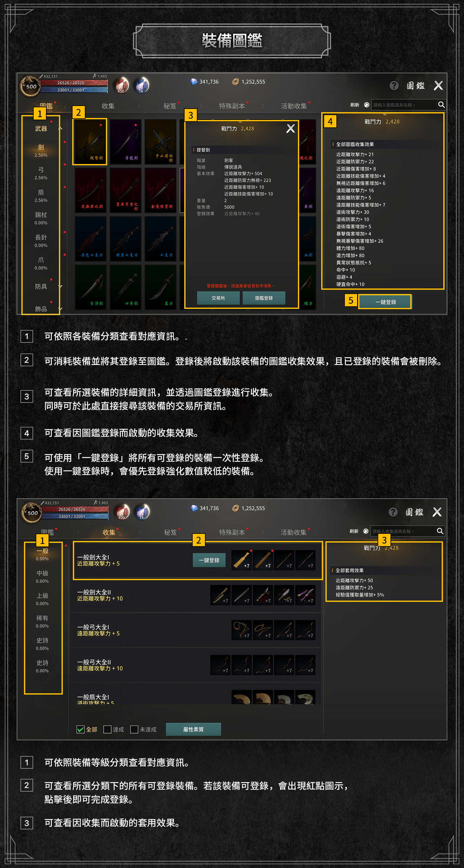
Task: Switch to 秘笈 tab in upper panel
Action: tap(170, 106)
